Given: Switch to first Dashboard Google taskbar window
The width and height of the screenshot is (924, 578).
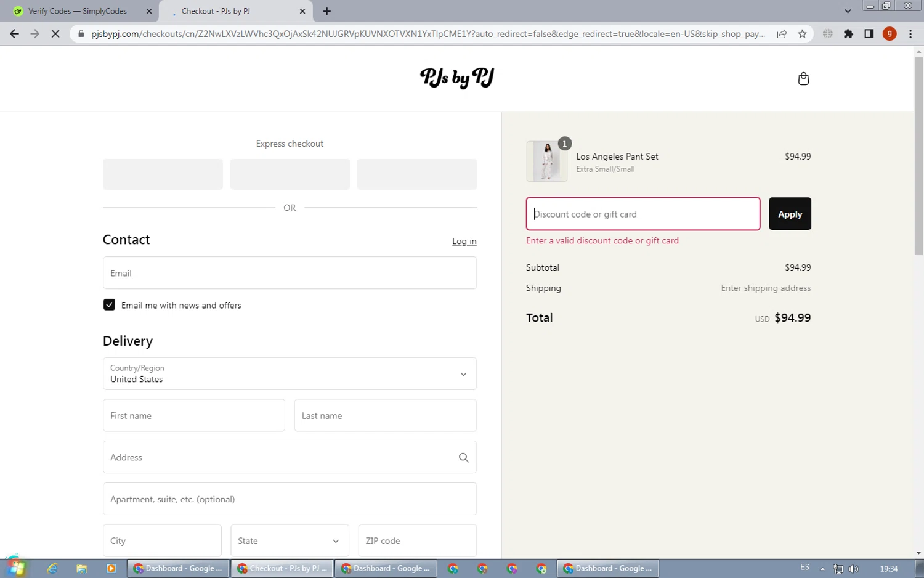Looking at the screenshot, I should point(178,568).
